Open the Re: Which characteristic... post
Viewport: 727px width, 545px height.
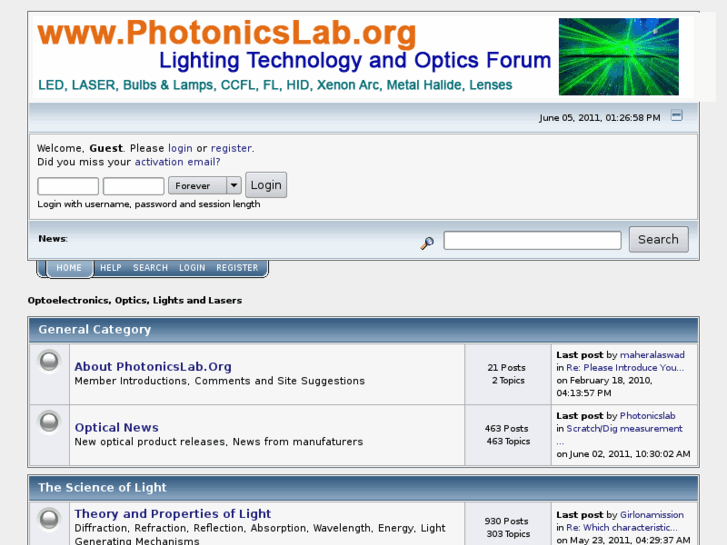click(621, 527)
